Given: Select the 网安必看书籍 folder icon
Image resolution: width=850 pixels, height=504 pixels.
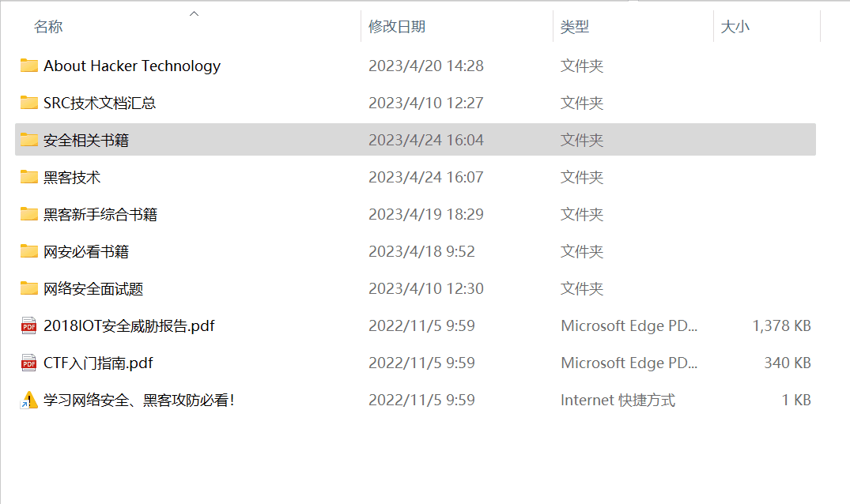Looking at the screenshot, I should point(29,251).
